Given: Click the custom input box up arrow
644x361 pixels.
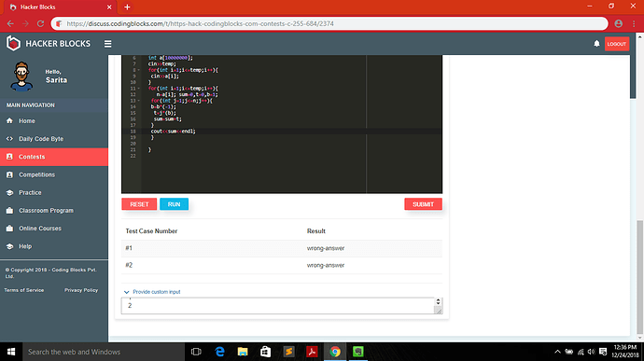Looking at the screenshot, I should pos(439,300).
